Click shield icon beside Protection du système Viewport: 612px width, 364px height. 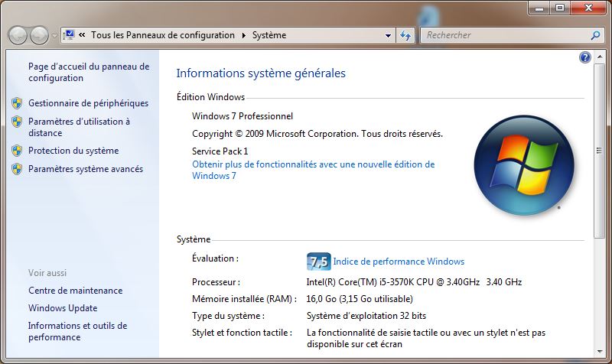(x=17, y=151)
